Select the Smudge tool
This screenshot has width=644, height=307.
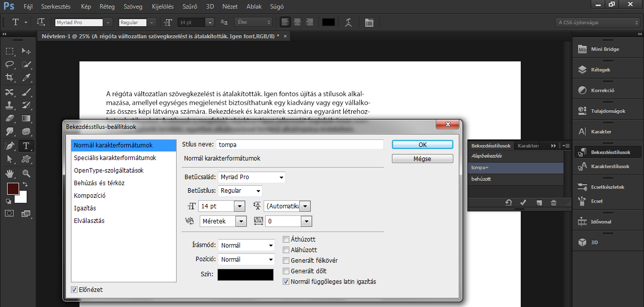click(10, 131)
